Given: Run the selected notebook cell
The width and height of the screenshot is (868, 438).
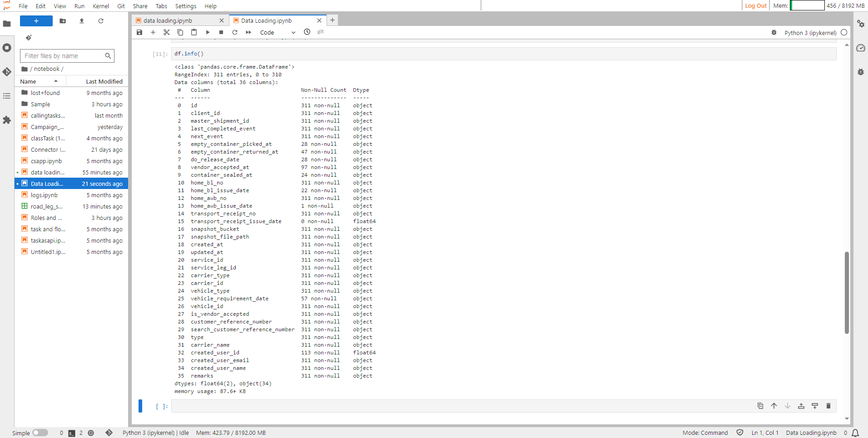Looking at the screenshot, I should [x=207, y=32].
